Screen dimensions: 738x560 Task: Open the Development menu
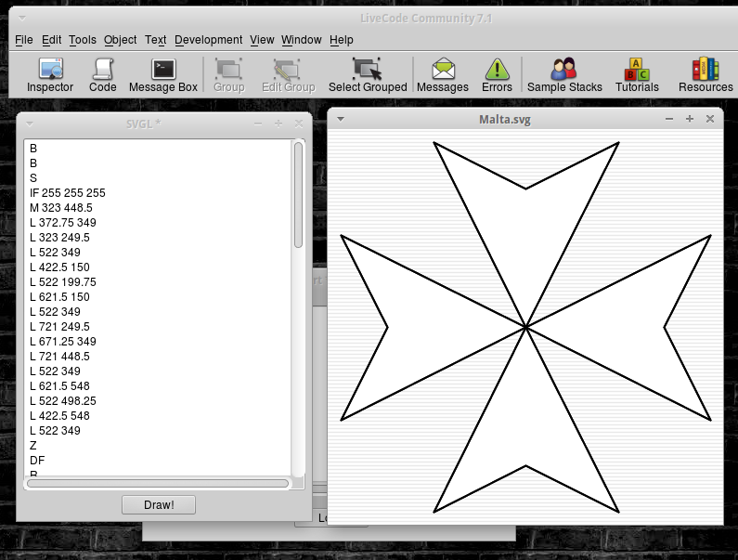208,40
